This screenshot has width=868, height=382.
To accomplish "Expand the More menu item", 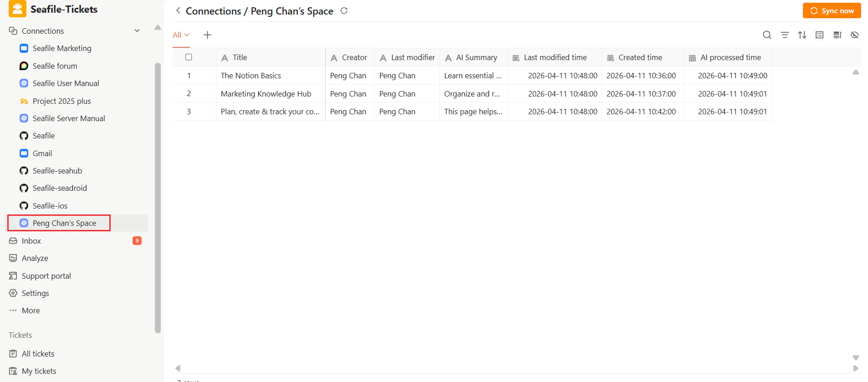I will (x=31, y=311).
